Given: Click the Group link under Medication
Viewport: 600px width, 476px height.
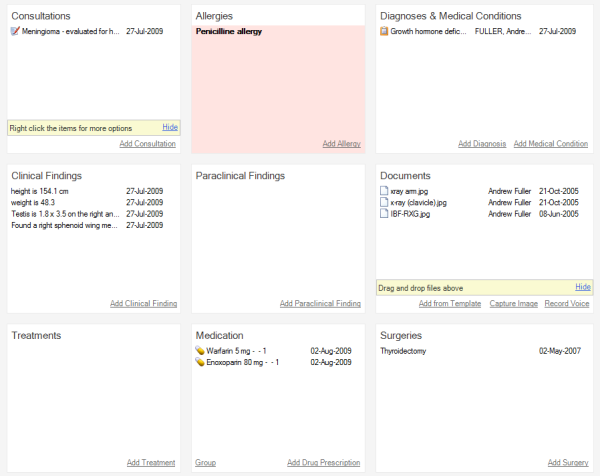Looking at the screenshot, I should [x=205, y=463].
